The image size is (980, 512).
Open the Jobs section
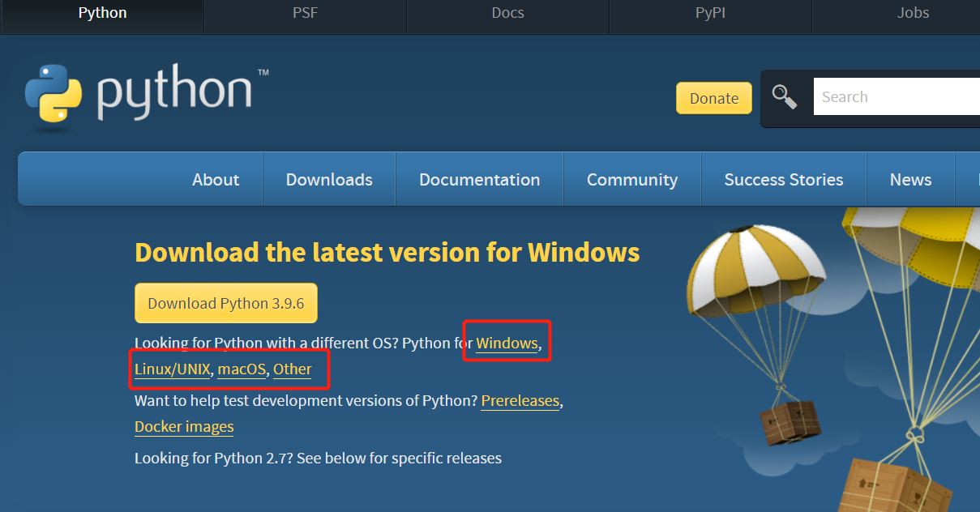(x=913, y=12)
